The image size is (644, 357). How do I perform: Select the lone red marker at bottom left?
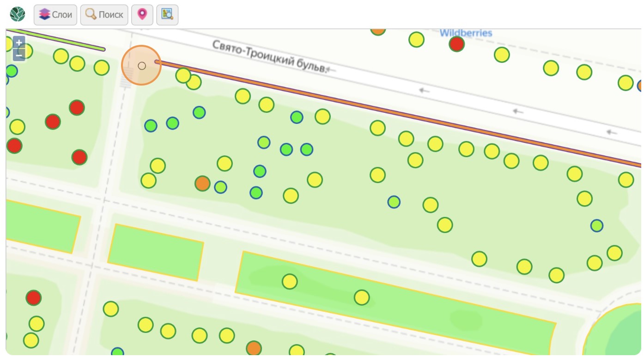[x=33, y=298]
